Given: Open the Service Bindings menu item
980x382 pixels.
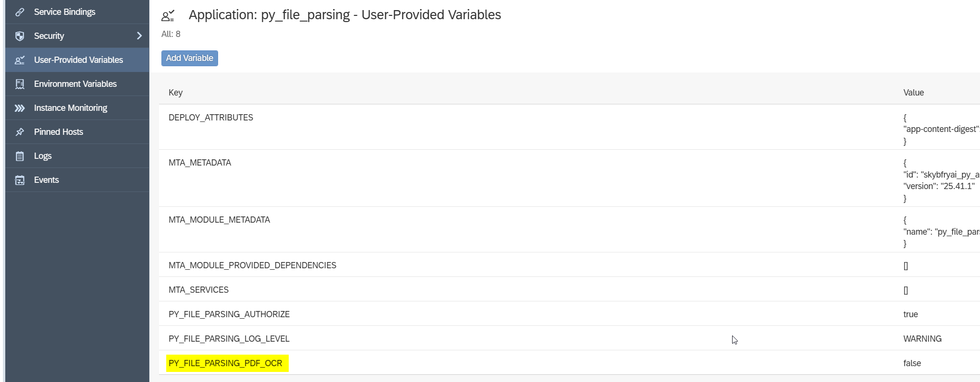Looking at the screenshot, I should point(64,12).
